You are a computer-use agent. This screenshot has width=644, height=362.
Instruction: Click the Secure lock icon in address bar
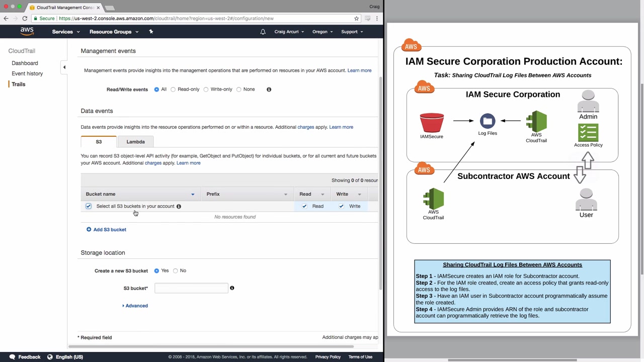[x=35, y=19]
